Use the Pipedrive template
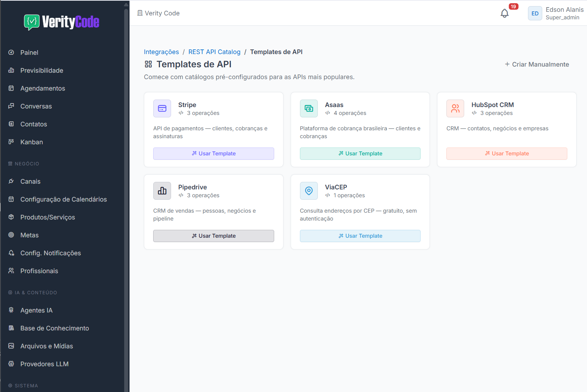The image size is (587, 392). 214,236
